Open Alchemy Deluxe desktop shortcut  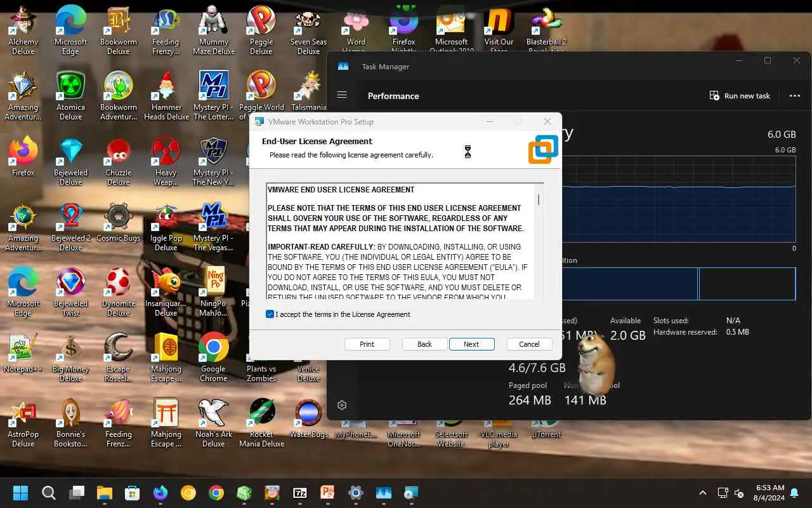23,30
